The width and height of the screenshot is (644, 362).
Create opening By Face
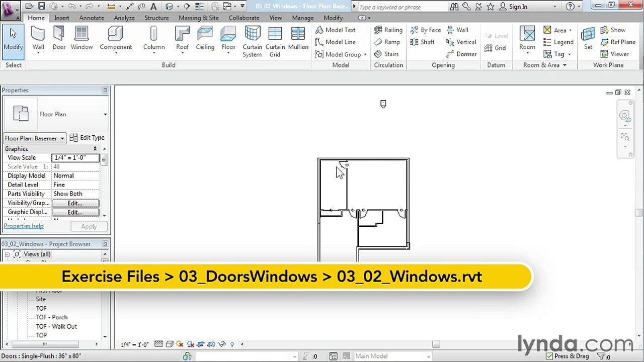pos(426,30)
